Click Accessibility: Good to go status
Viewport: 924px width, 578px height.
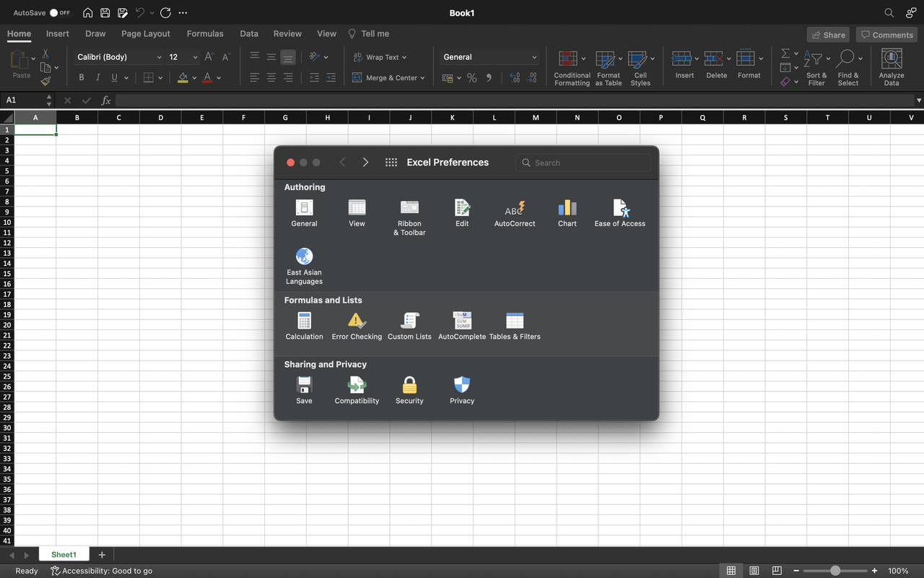[x=101, y=571]
